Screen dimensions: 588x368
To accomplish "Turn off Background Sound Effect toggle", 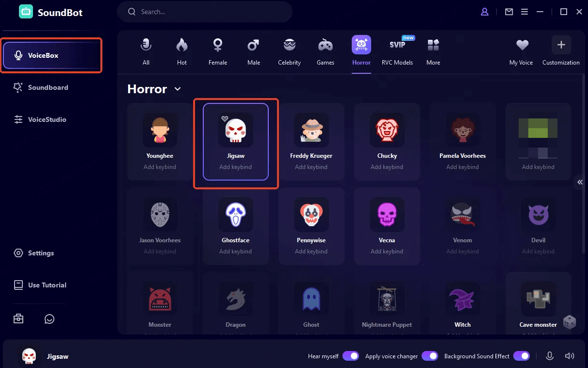I will tap(521, 356).
